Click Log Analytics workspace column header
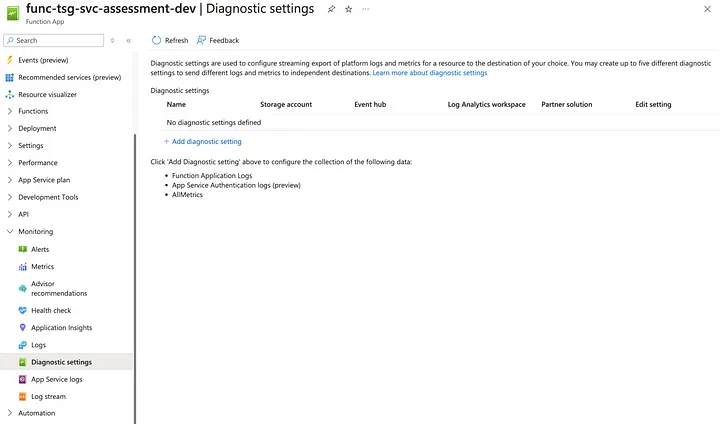 coord(486,104)
